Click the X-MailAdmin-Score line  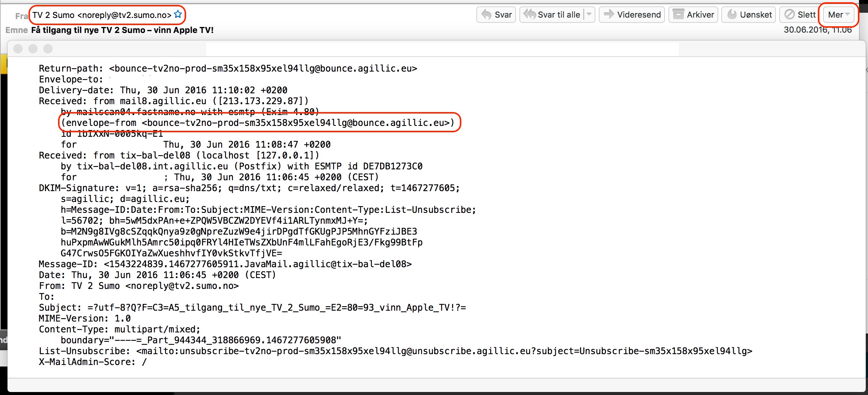coord(93,362)
